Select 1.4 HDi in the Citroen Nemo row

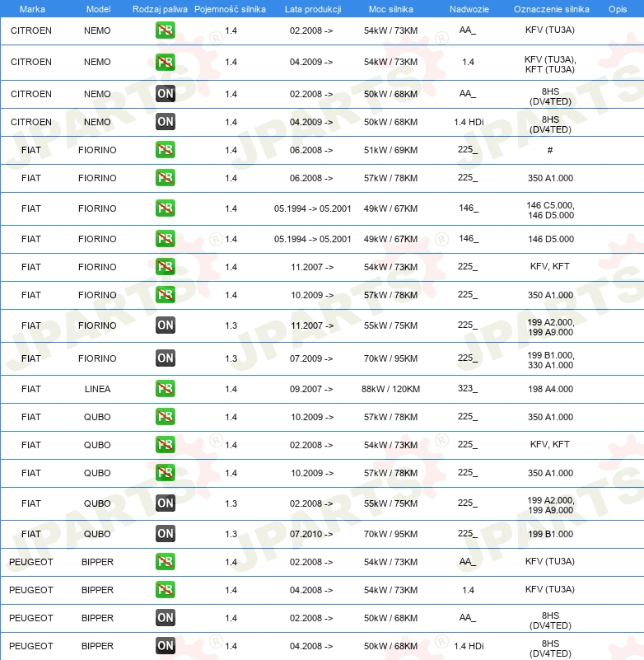469,122
